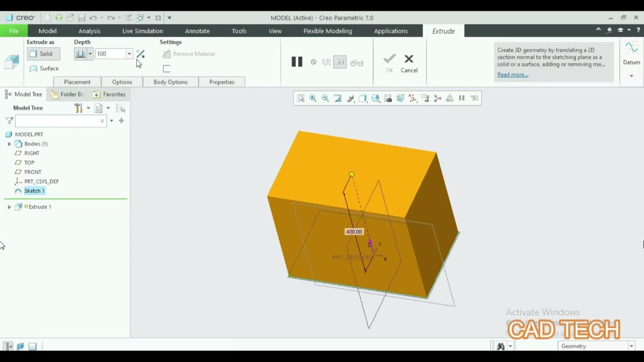Open the depth value dropdown arrow
644x362 pixels.
coord(129,54)
